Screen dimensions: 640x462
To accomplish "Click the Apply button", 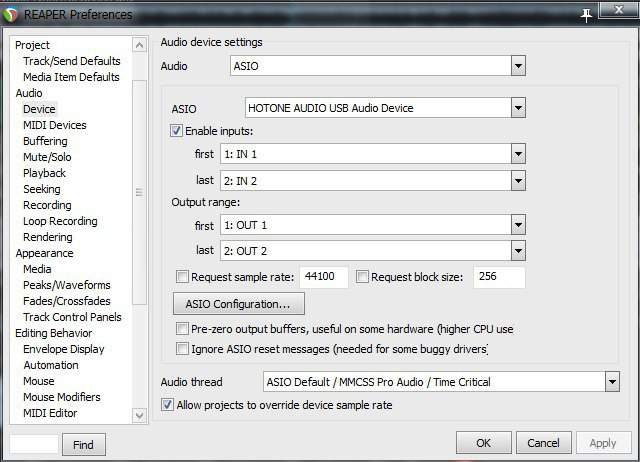I will [x=603, y=443].
